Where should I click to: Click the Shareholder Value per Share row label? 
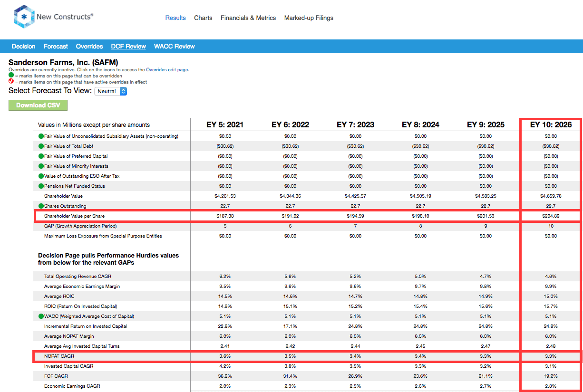click(x=74, y=216)
